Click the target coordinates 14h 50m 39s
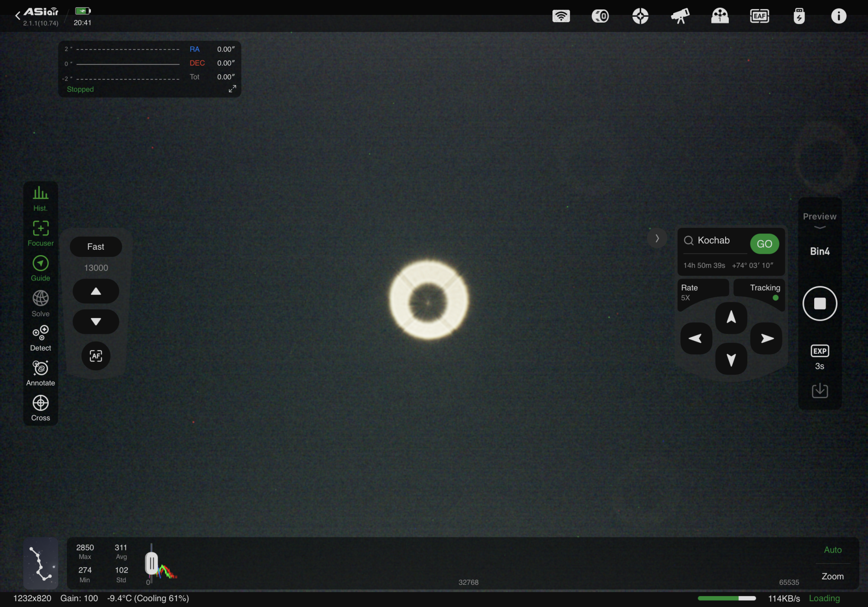 (704, 266)
